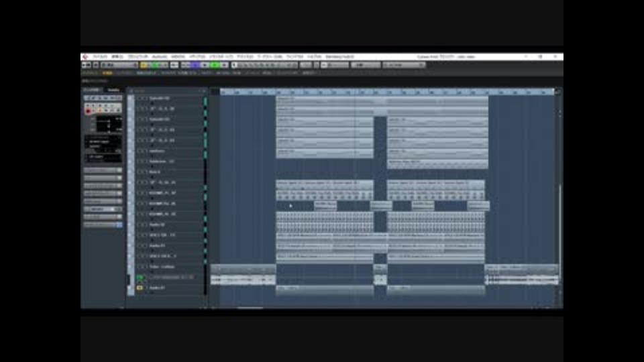Screen dimensions: 644x362
Task: Enable the red Record button in Inspector
Action: click(88, 111)
